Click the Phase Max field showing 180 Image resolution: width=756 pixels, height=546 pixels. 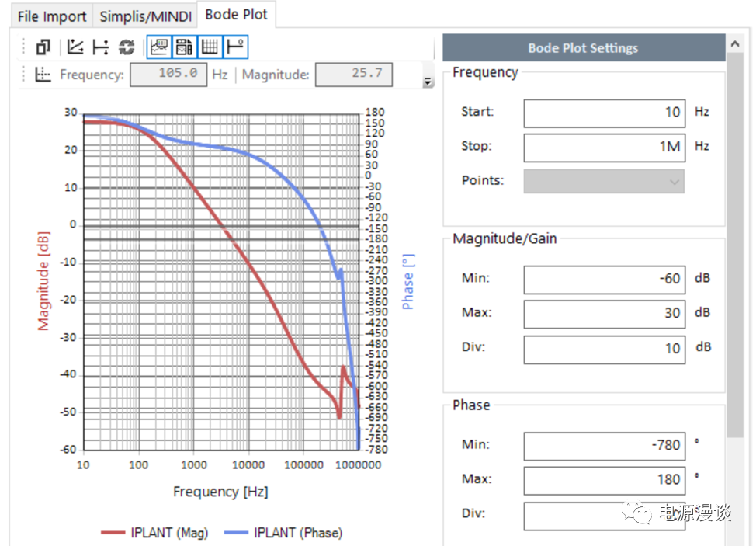(604, 480)
